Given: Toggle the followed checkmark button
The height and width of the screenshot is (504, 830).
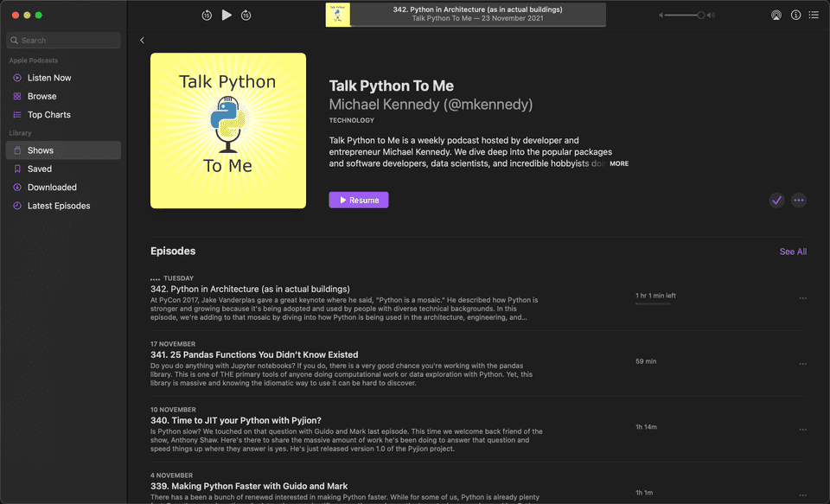Looking at the screenshot, I should click(x=776, y=200).
